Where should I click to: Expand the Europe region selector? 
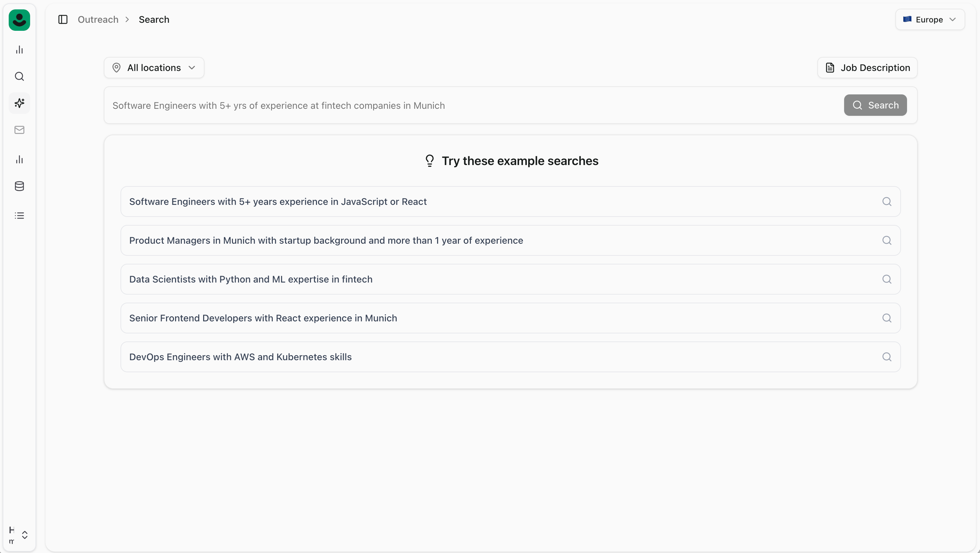[x=929, y=19]
